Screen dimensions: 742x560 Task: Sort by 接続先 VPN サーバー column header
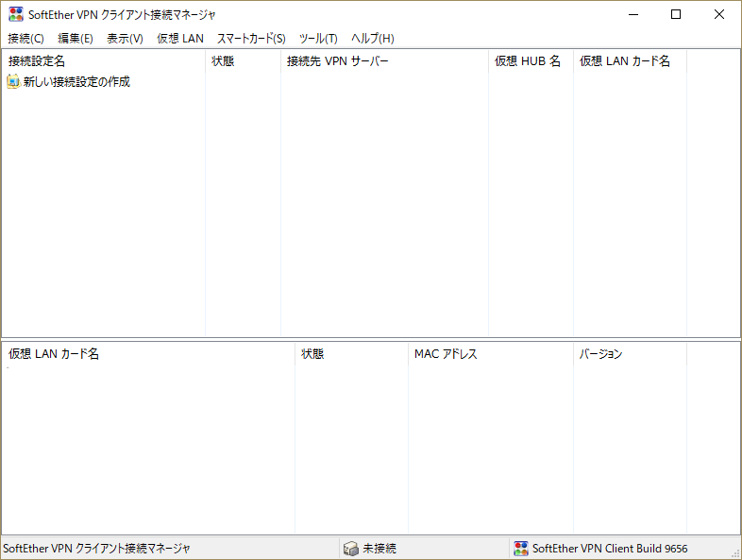338,61
